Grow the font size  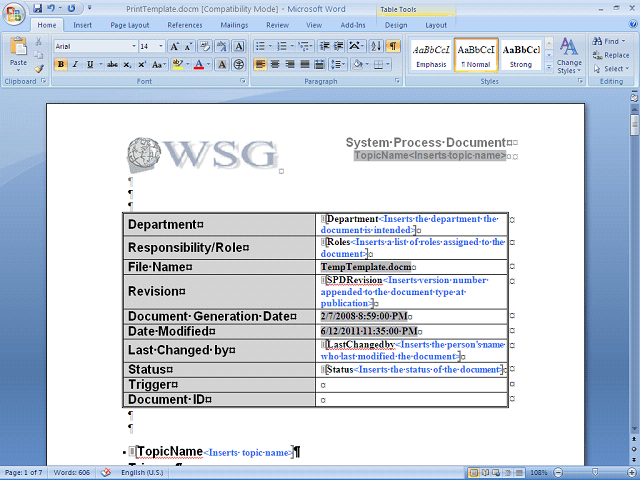tap(174, 47)
